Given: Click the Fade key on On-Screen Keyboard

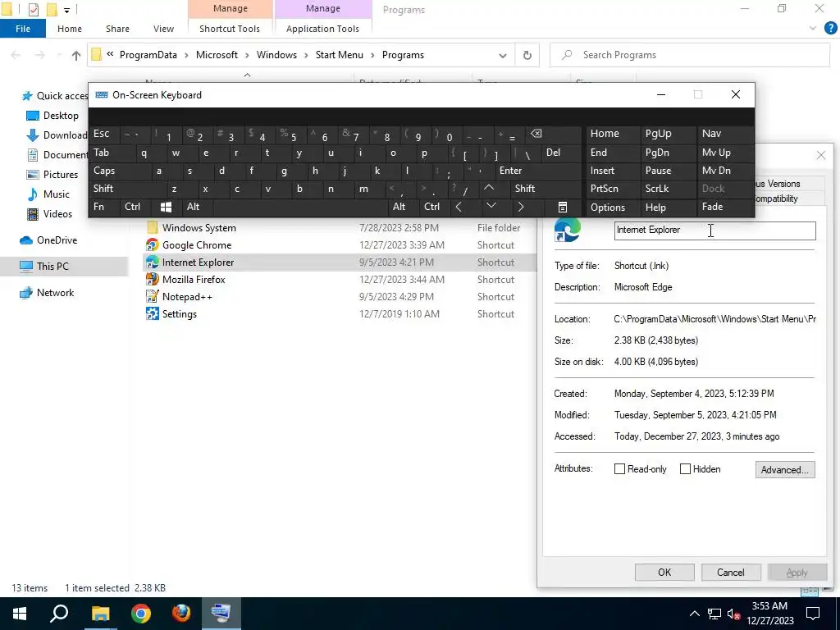Looking at the screenshot, I should click(x=713, y=207).
